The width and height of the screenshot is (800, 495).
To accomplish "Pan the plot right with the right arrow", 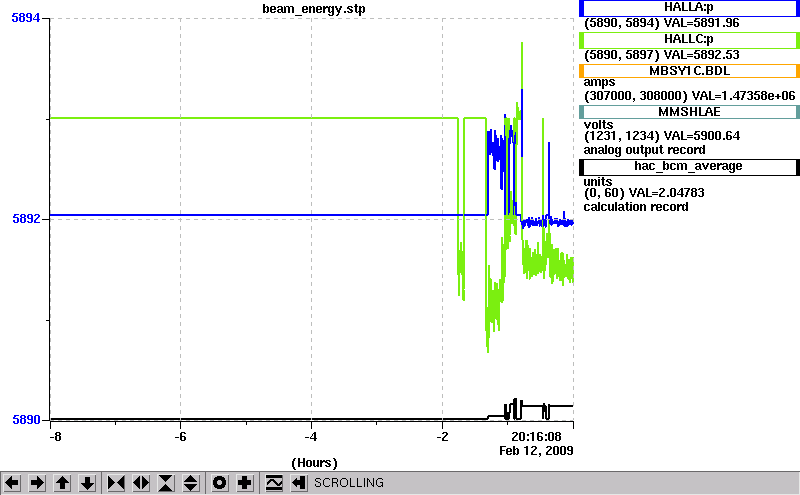I will [37, 483].
